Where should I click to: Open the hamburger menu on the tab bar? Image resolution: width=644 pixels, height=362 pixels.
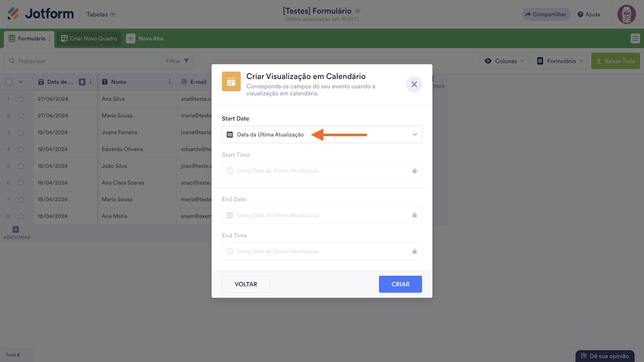[x=635, y=39]
